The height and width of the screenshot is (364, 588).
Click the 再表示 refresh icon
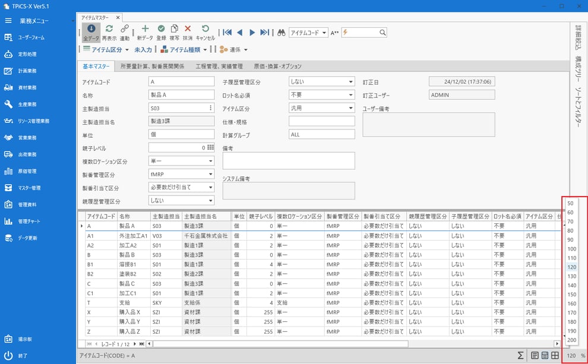click(109, 29)
